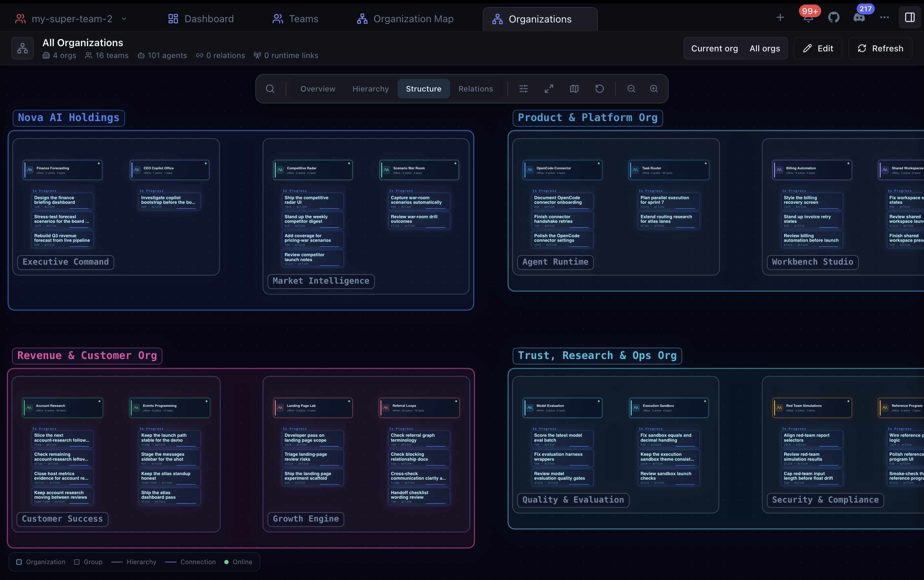Select the Structure view
Image resolution: width=924 pixels, height=580 pixels.
click(x=424, y=89)
